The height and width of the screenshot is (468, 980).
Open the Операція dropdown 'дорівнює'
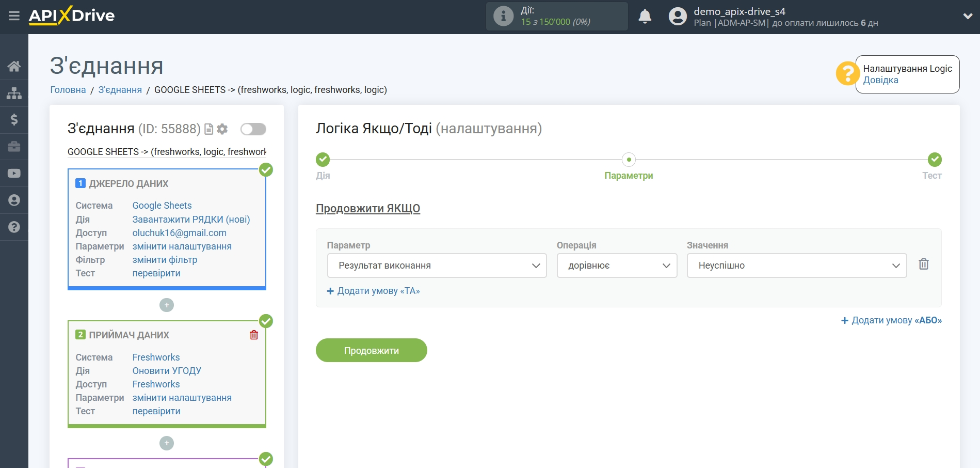click(x=617, y=266)
